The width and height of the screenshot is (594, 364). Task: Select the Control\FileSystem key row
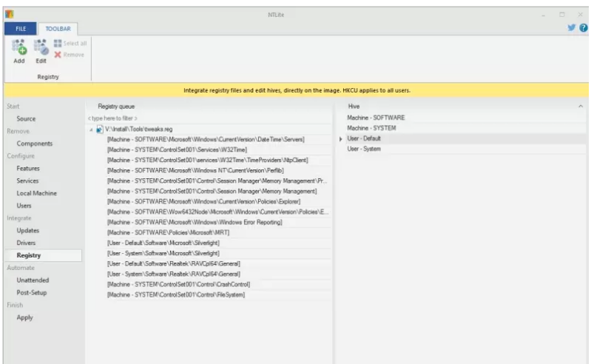pos(176,294)
